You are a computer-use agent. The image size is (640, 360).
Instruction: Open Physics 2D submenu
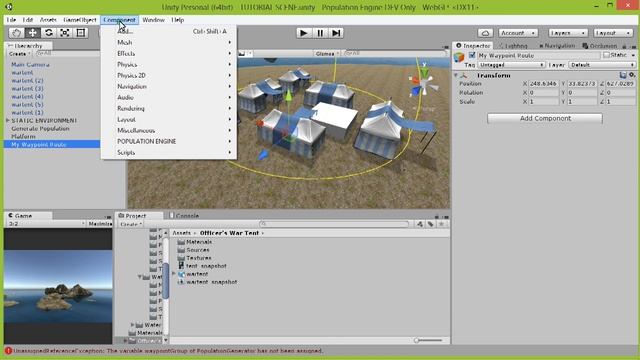tap(169, 76)
